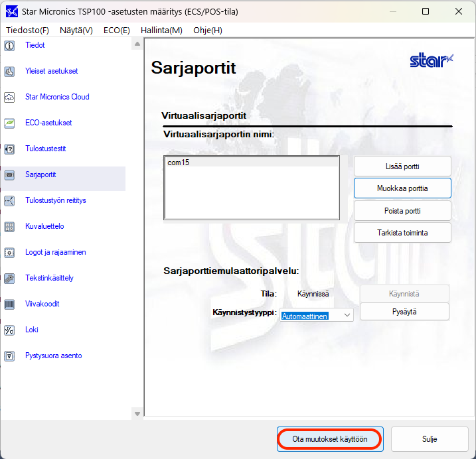Close the TSP100 settings window
476x459 pixels.
(459, 11)
